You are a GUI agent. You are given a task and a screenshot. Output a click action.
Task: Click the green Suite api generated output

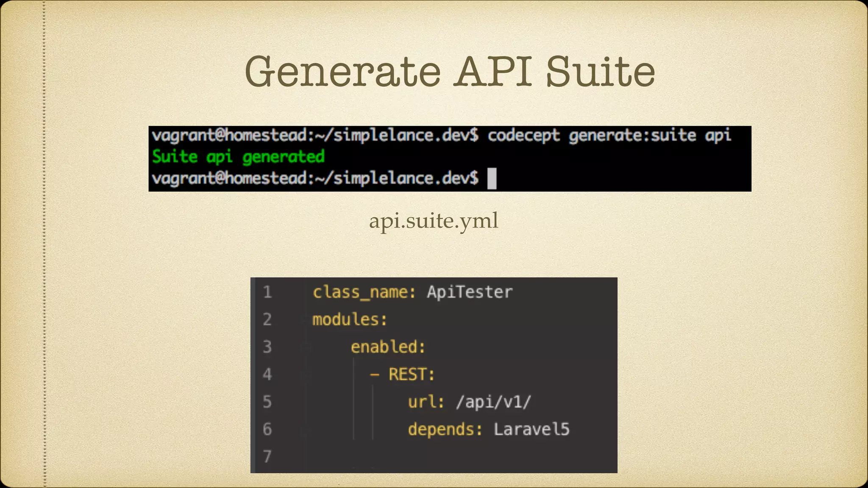pyautogui.click(x=238, y=157)
